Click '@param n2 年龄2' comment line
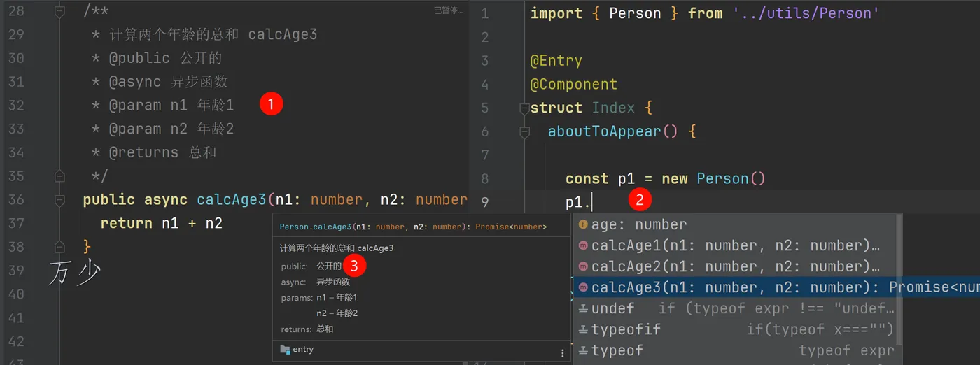 pyautogui.click(x=171, y=129)
